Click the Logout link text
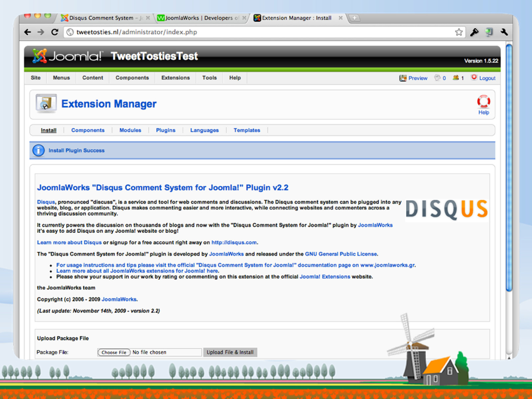 pos(487,78)
